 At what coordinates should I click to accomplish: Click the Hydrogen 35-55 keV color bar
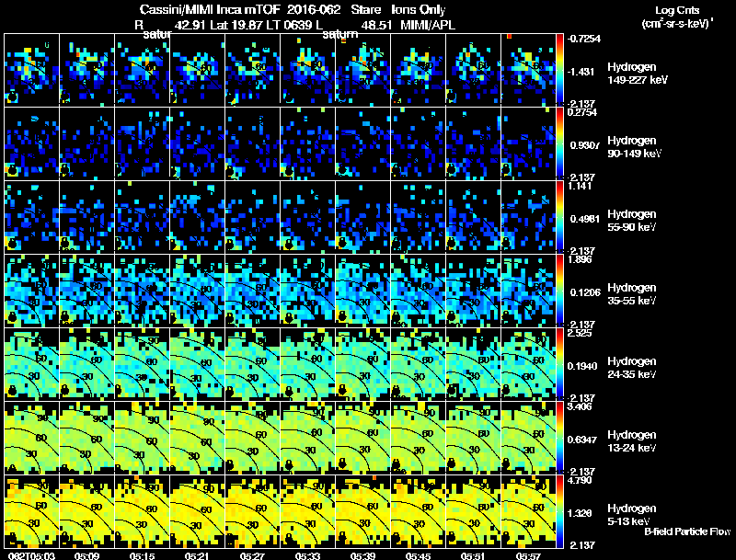tap(559, 291)
